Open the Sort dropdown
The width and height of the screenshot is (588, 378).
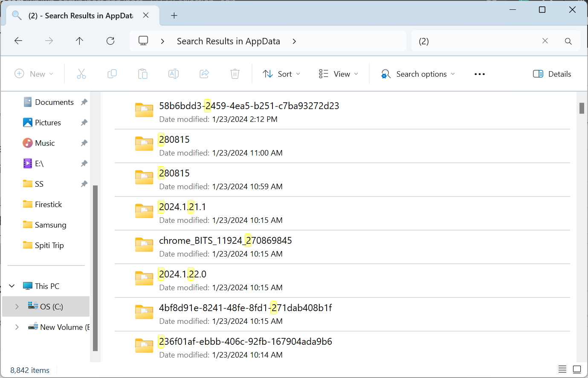point(281,74)
